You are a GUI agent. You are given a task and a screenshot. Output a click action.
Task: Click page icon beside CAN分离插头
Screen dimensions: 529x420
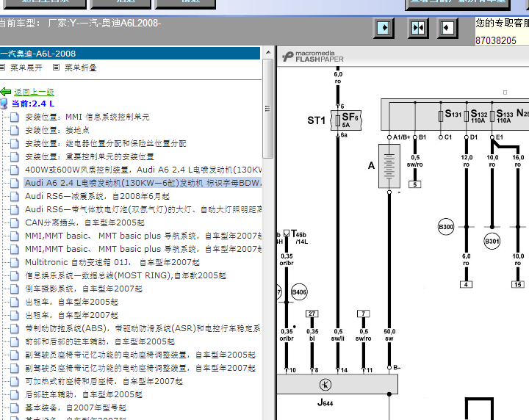[14, 222]
